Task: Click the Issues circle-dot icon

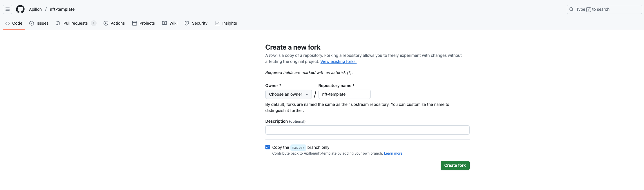Action: (32, 23)
